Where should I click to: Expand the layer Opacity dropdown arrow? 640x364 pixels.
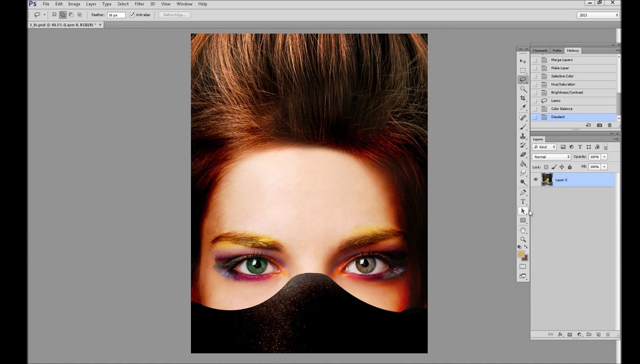click(x=604, y=157)
